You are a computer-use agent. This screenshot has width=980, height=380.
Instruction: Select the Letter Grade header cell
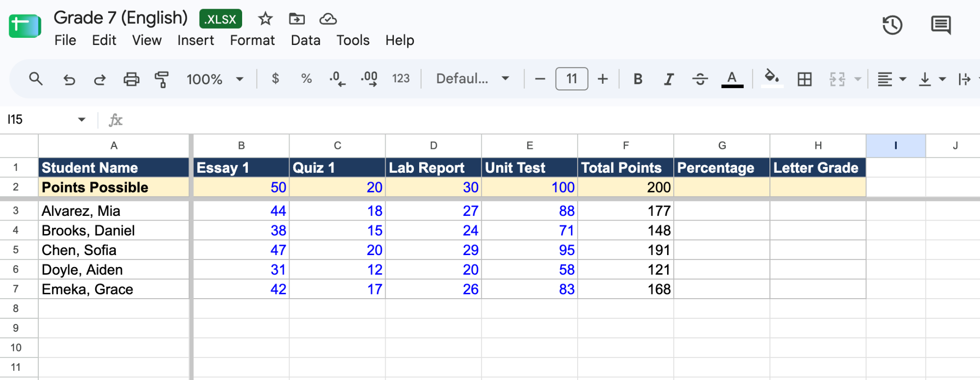818,168
